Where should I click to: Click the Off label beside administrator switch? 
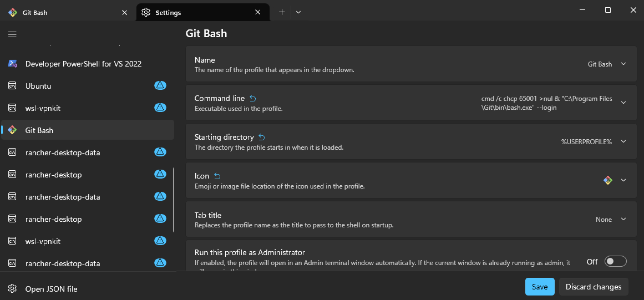(592, 261)
